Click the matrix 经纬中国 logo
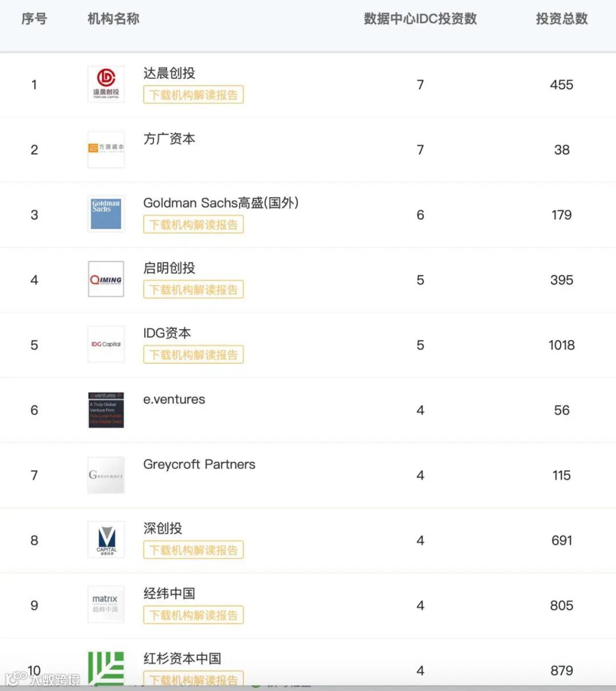Viewport: 616px width, 691px height. tap(106, 604)
